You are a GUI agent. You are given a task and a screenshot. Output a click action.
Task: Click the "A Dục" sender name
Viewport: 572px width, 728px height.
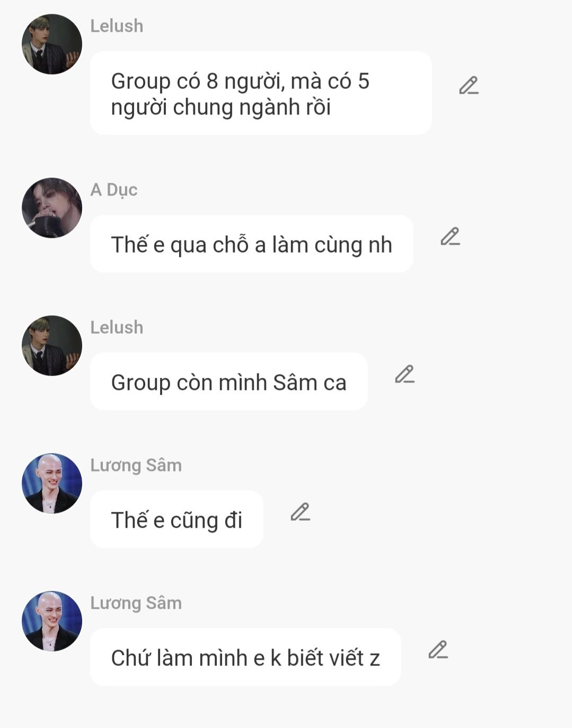114,190
